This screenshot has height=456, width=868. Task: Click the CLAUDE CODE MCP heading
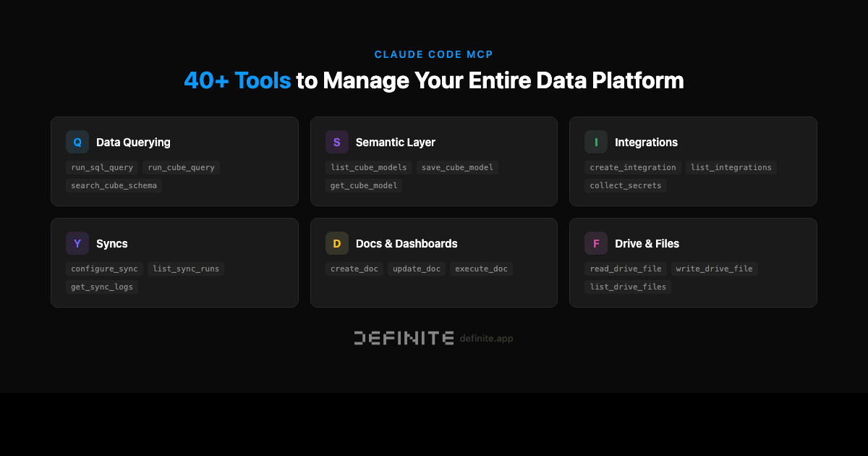tap(434, 54)
